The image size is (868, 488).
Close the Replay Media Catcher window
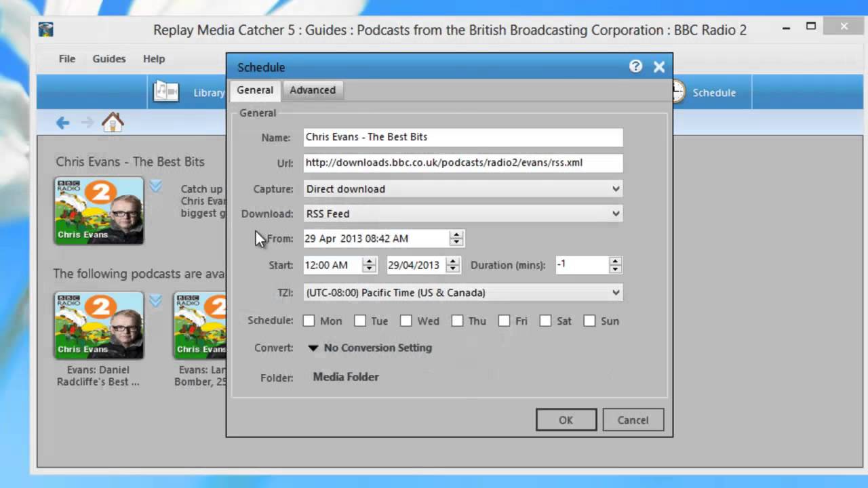point(844,27)
